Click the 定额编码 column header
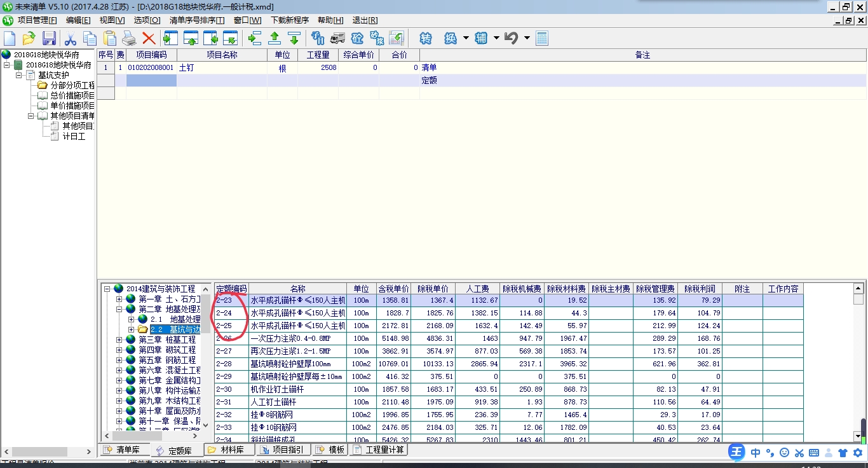868x468 pixels. [x=231, y=289]
